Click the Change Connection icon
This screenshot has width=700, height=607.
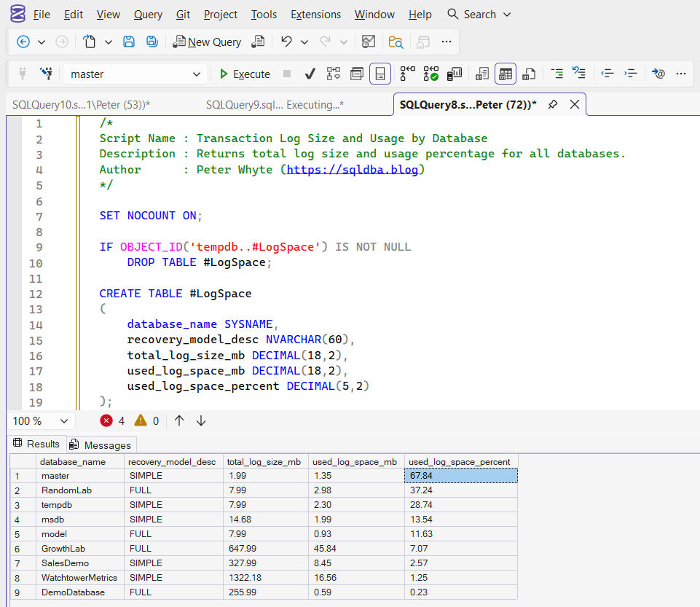pos(46,74)
